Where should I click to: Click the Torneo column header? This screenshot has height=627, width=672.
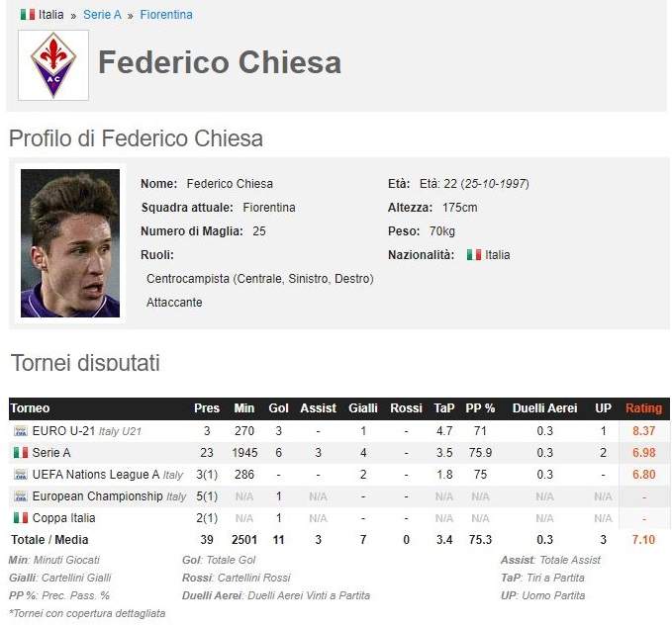pyautogui.click(x=30, y=408)
